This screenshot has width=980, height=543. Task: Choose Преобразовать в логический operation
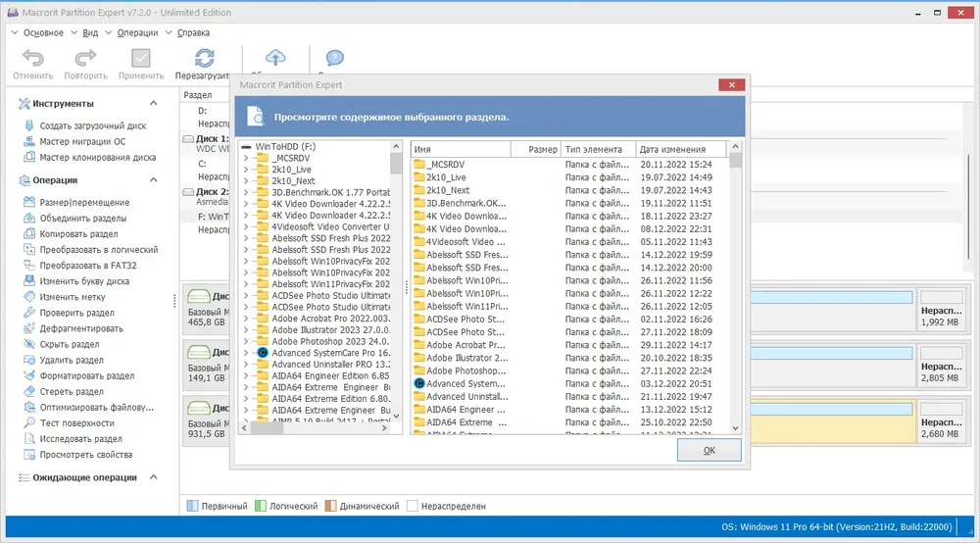[x=99, y=249]
